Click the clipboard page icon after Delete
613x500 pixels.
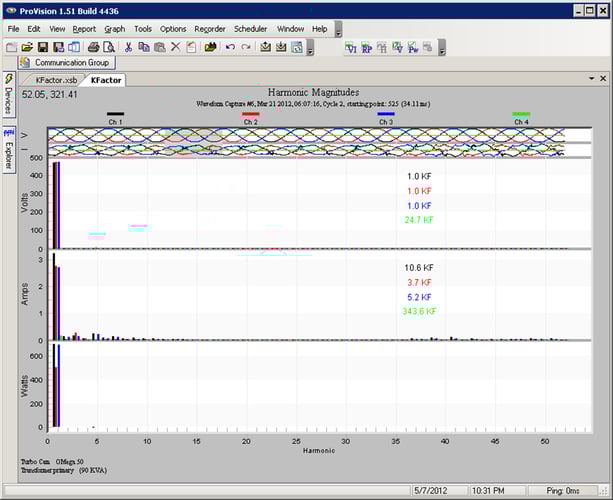(x=191, y=47)
